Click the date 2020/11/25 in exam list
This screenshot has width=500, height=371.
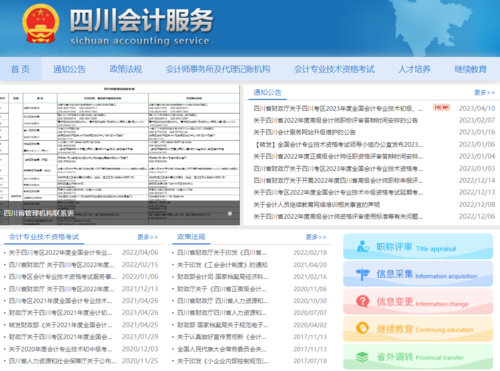tap(140, 361)
